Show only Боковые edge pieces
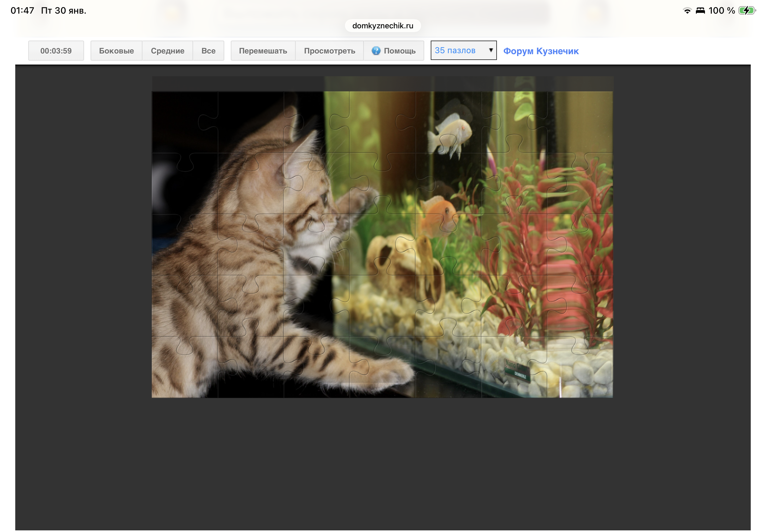The width and height of the screenshot is (766, 532). pyautogui.click(x=117, y=51)
